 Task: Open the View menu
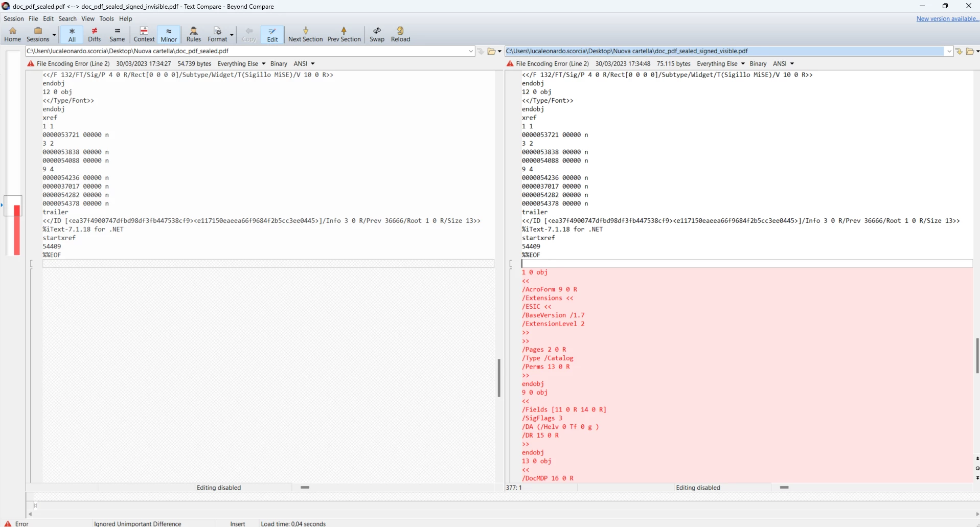tap(88, 19)
